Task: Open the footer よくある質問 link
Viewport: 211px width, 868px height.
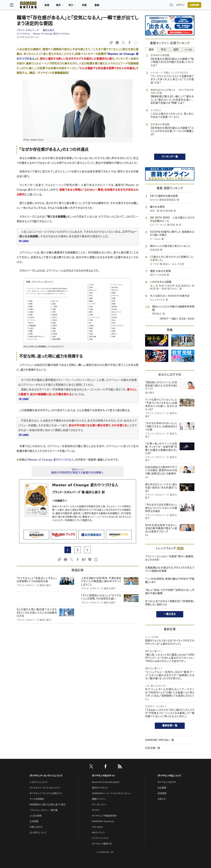Action: (x=36, y=816)
